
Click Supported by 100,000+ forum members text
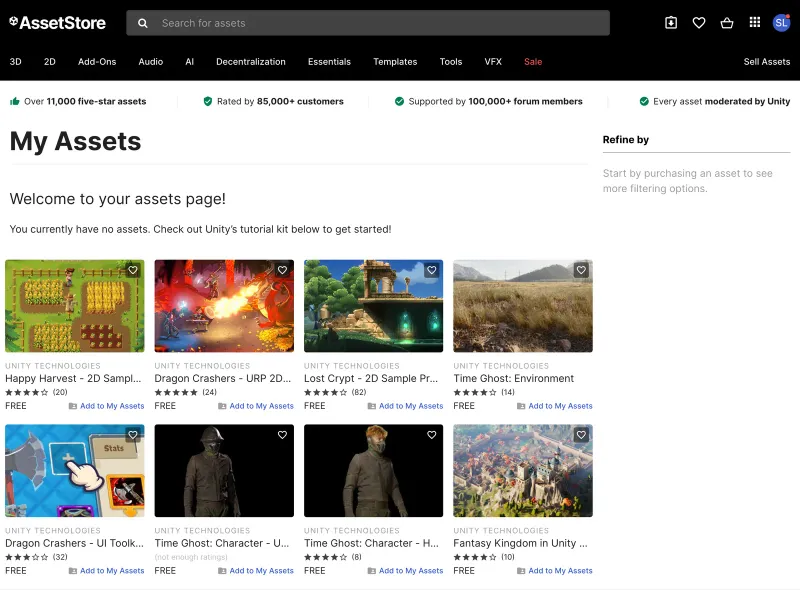495,102
